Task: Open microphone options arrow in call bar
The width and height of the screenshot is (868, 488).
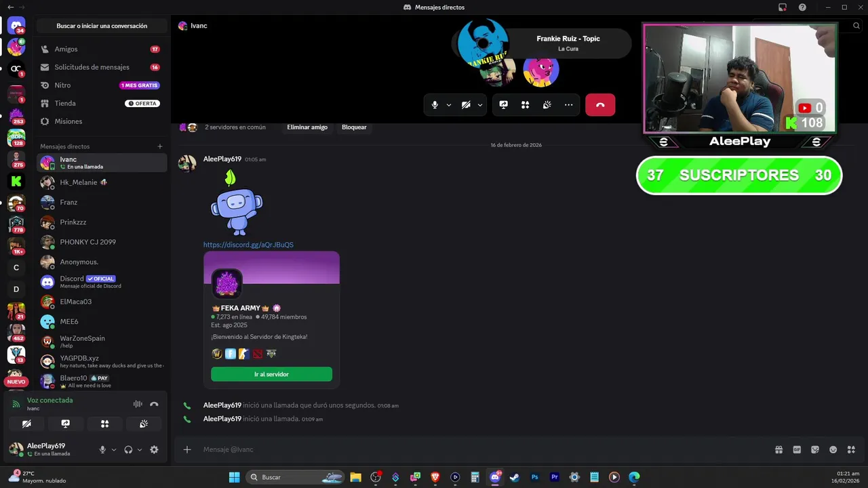Action: (449, 105)
